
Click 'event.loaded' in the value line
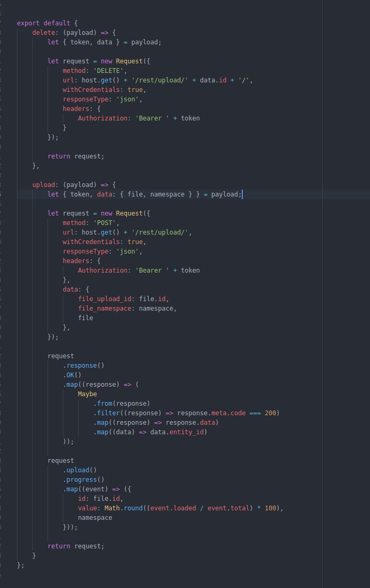pyautogui.click(x=173, y=508)
